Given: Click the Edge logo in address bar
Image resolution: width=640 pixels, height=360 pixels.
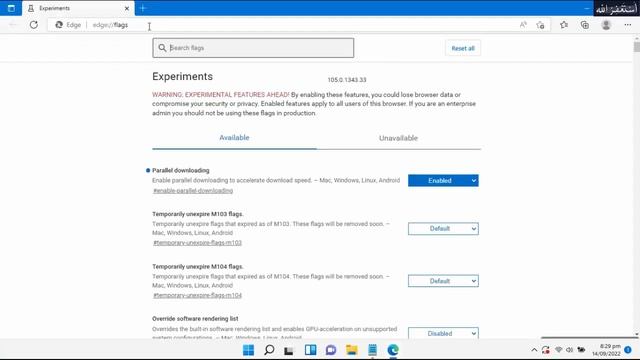Looking at the screenshot, I should tap(59, 25).
